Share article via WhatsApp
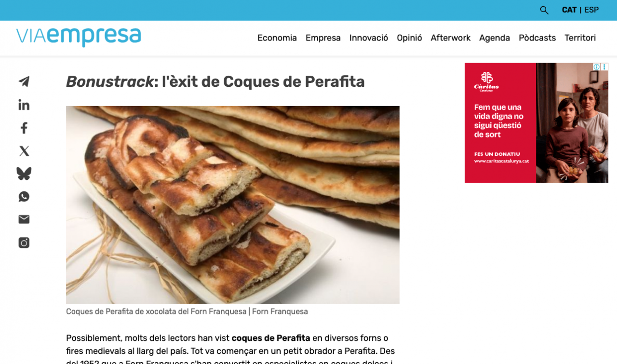This screenshot has height=364, width=617. coord(24,197)
